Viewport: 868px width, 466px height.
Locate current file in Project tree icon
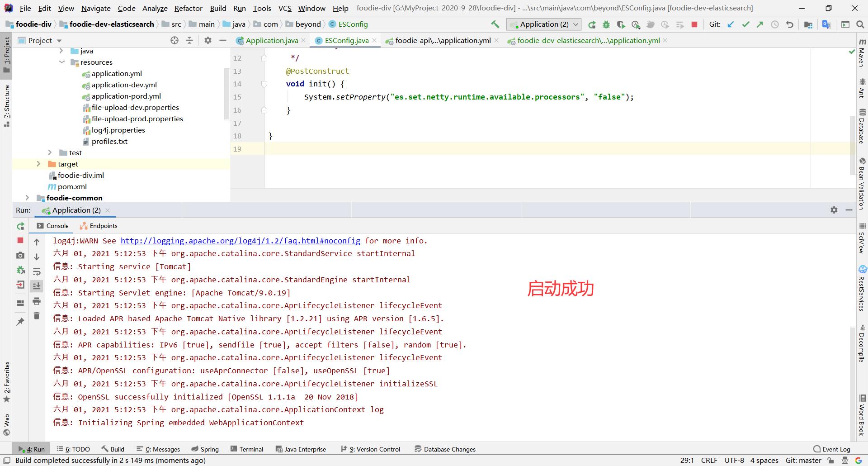click(x=175, y=40)
